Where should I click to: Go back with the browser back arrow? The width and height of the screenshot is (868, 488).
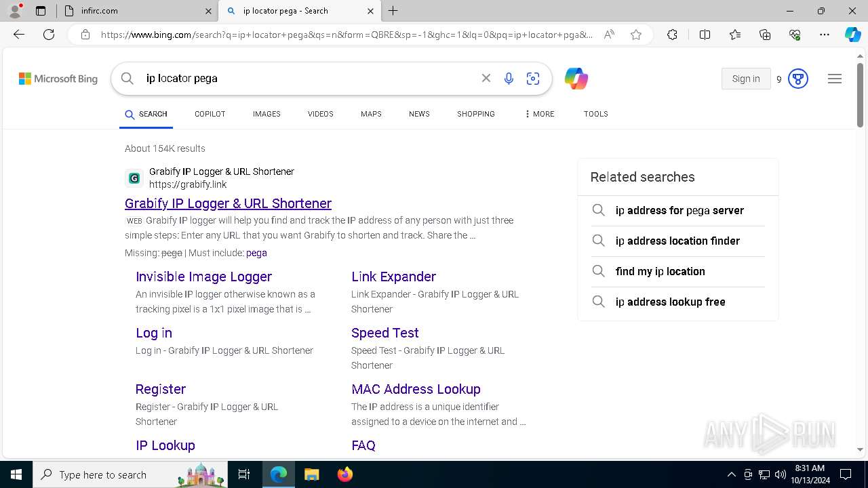point(19,35)
